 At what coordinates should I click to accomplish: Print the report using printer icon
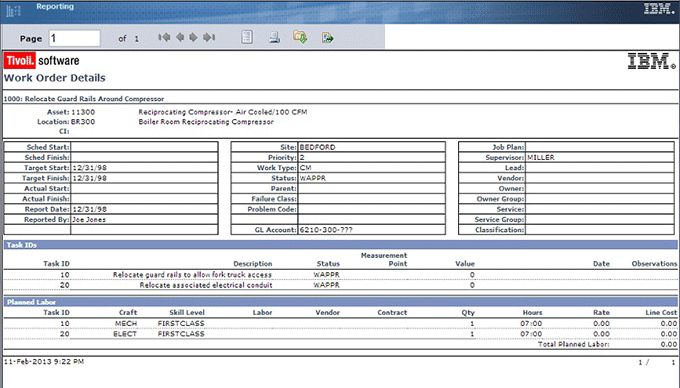pos(274,37)
